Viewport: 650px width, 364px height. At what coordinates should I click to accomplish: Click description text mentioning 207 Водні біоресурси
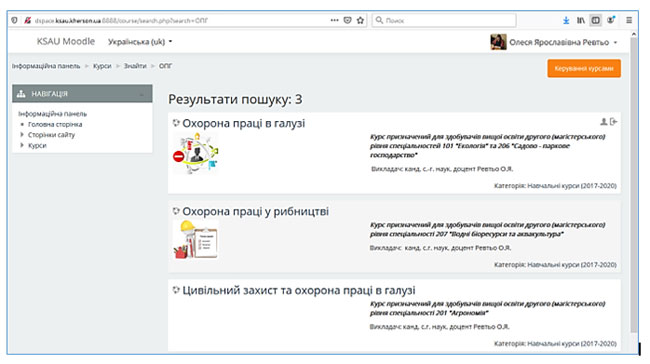coord(487,229)
